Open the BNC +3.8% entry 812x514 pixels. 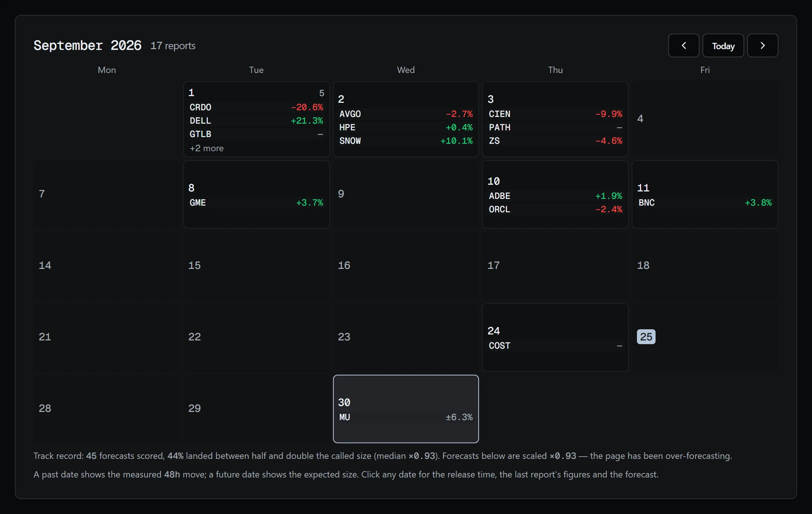click(x=705, y=203)
